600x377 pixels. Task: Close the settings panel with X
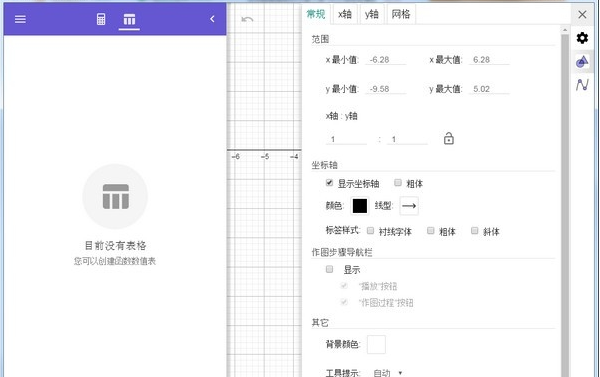coord(582,15)
